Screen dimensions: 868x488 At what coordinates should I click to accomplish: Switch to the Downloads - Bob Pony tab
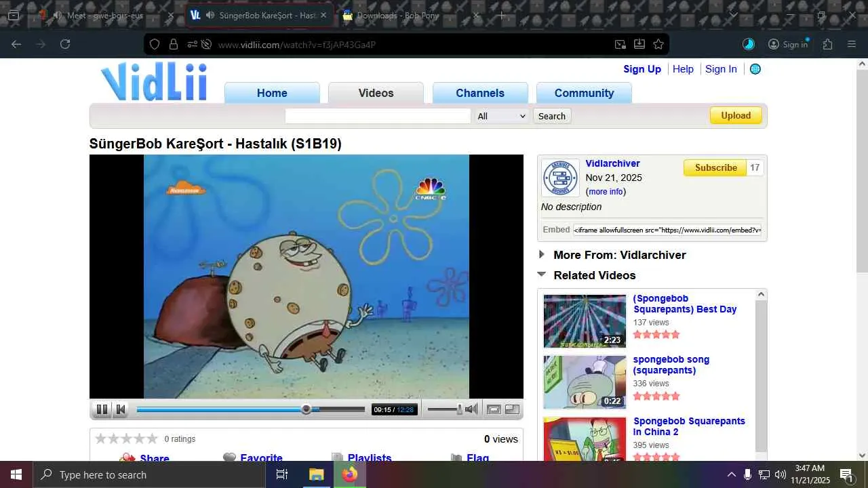pos(410,15)
